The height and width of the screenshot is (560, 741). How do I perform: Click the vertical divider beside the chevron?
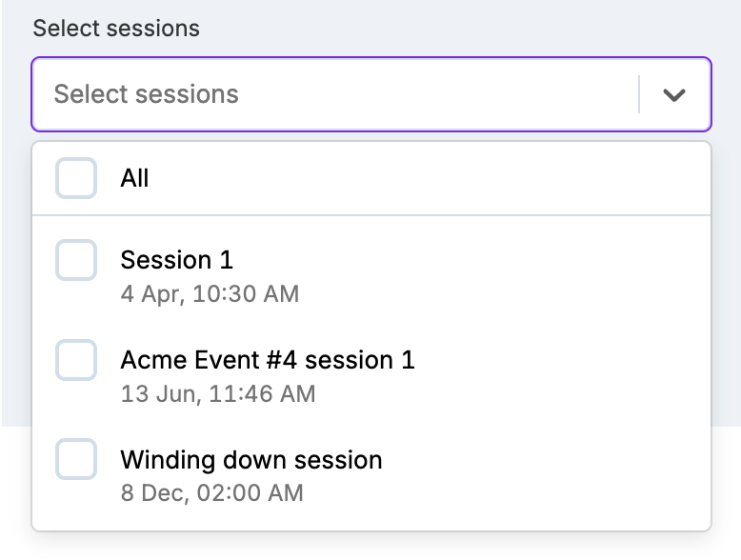click(639, 94)
